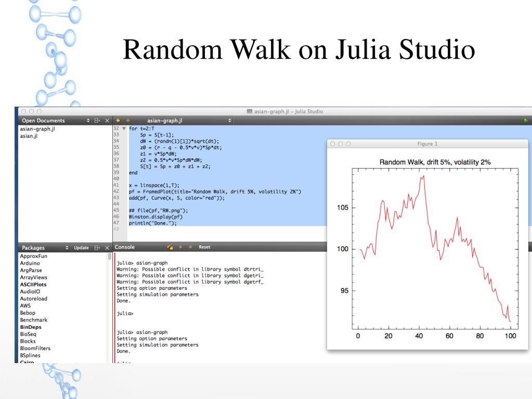Split the Open Documents pane
Viewport: 532px width, 399px height.
point(97,121)
